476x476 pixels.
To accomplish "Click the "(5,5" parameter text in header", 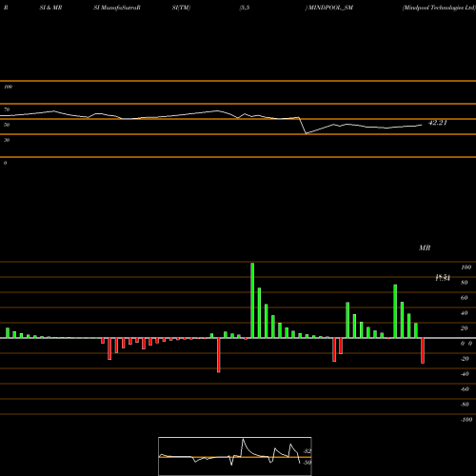I will (x=245, y=8).
